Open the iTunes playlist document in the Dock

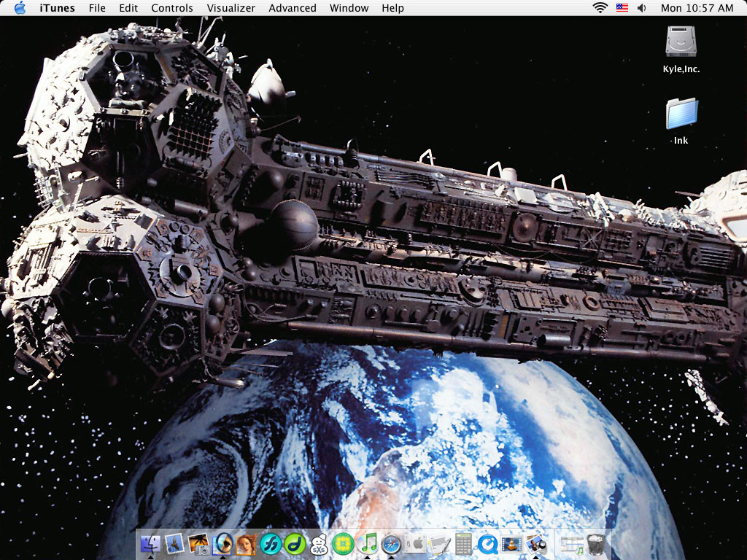[572, 544]
